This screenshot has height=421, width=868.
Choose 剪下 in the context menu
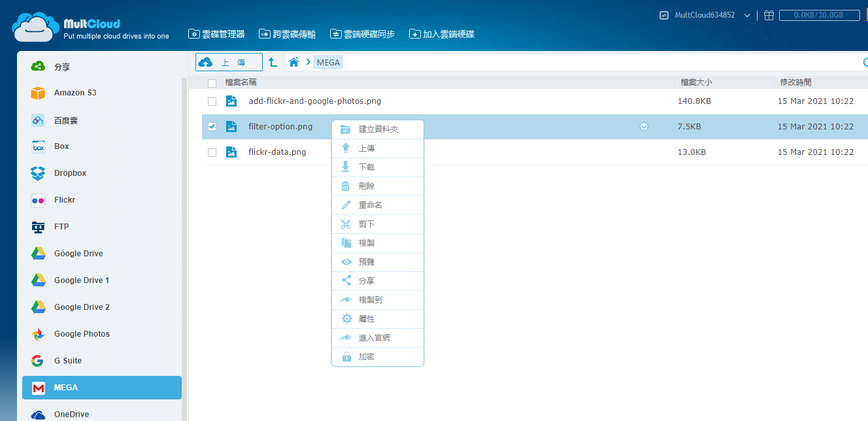[x=378, y=224]
